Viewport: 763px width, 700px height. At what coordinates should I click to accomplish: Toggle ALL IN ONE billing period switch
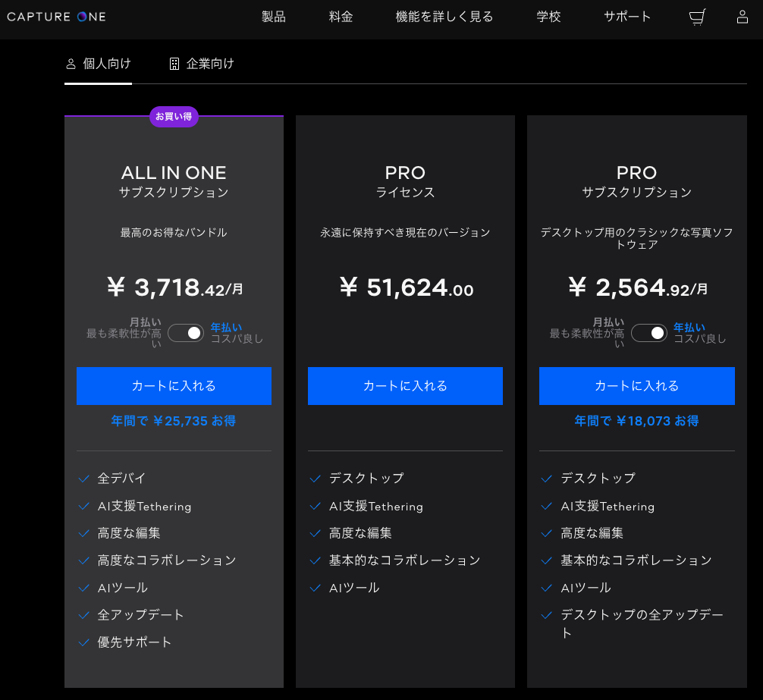[x=186, y=333]
